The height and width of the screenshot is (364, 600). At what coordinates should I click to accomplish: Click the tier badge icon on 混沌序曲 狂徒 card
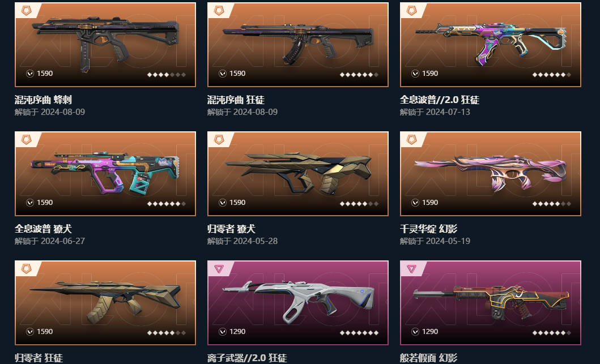point(219,10)
